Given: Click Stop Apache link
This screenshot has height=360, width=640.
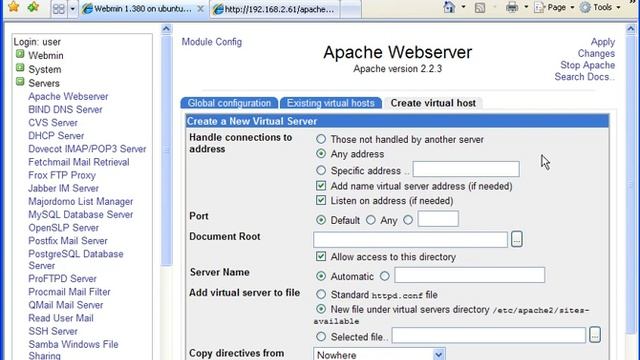Looking at the screenshot, I should (x=587, y=65).
